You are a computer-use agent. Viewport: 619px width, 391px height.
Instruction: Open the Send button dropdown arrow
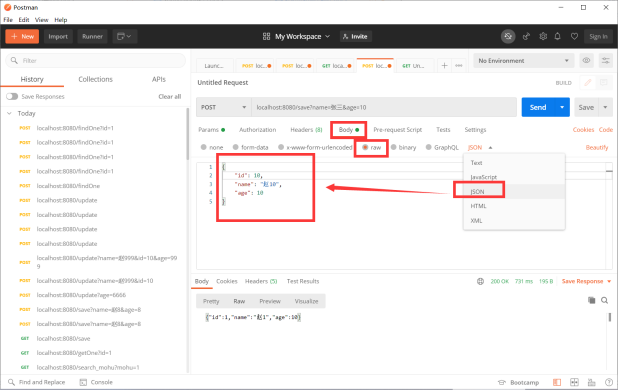click(562, 107)
